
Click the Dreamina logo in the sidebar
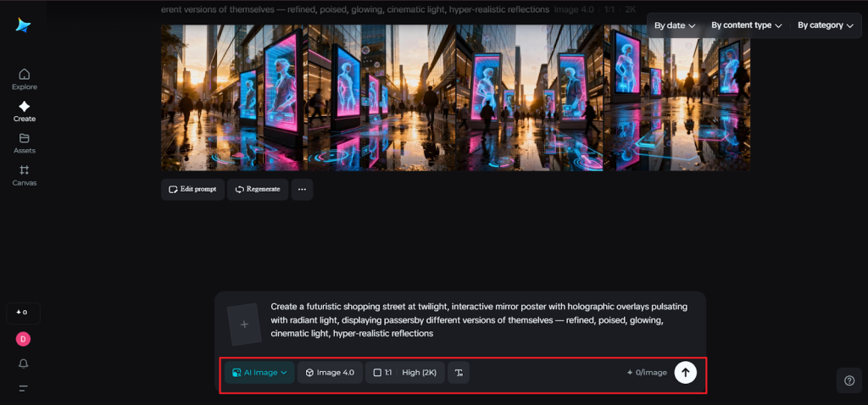tap(23, 25)
